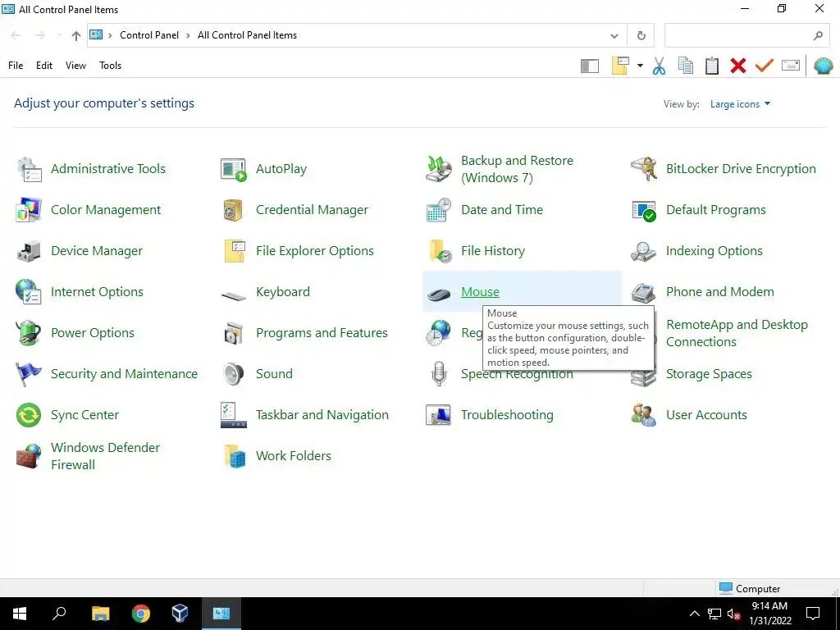Image resolution: width=840 pixels, height=630 pixels.
Task: Click the Power Options battery icon
Action: click(29, 333)
